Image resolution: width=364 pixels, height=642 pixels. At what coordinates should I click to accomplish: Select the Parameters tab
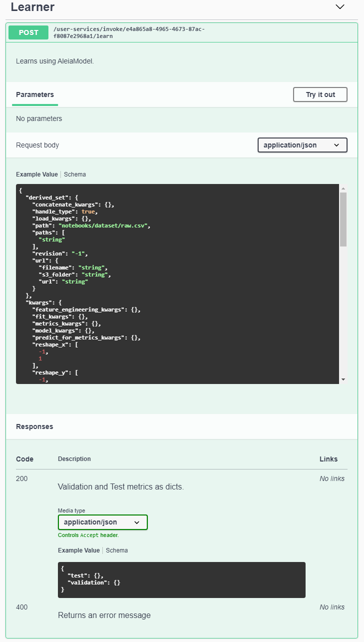(x=34, y=94)
